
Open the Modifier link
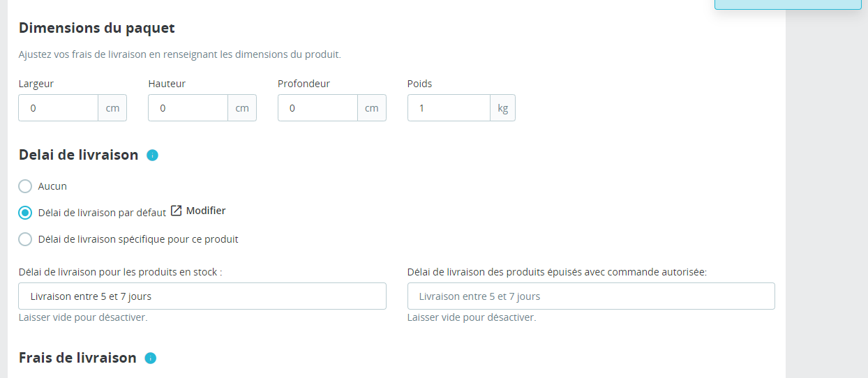[x=206, y=211]
